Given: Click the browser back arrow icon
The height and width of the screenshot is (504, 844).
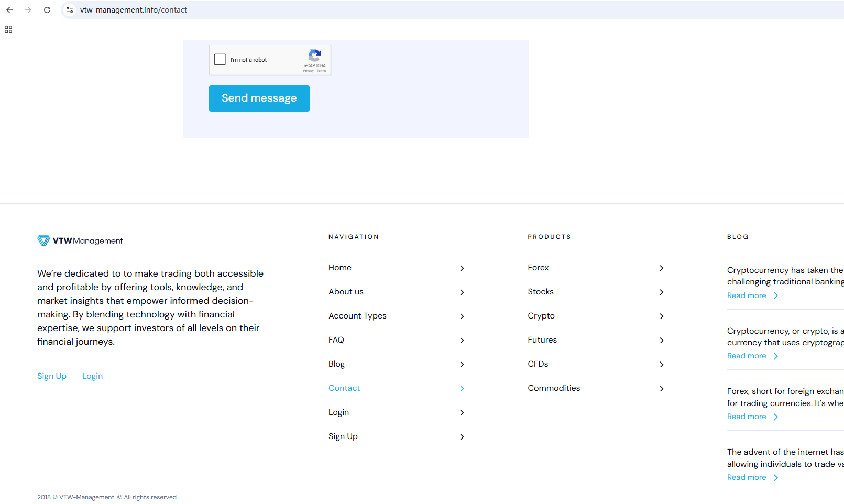Looking at the screenshot, I should [x=9, y=10].
